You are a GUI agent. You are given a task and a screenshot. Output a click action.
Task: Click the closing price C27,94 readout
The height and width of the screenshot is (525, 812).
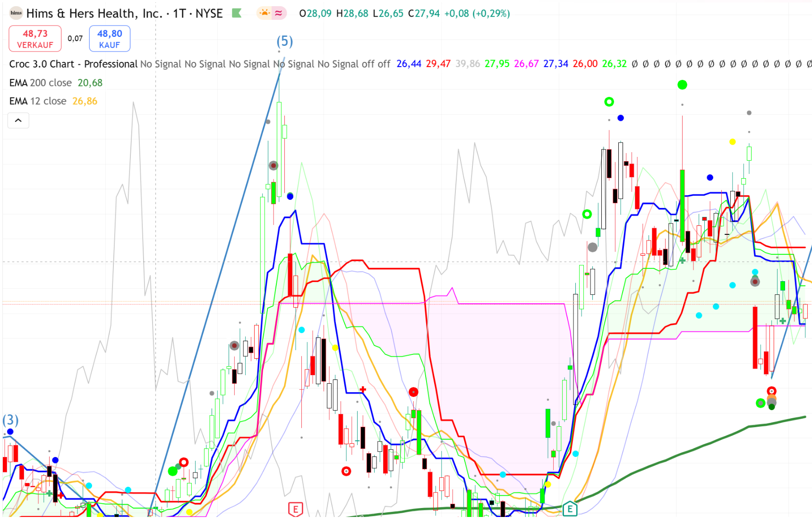coord(424,13)
